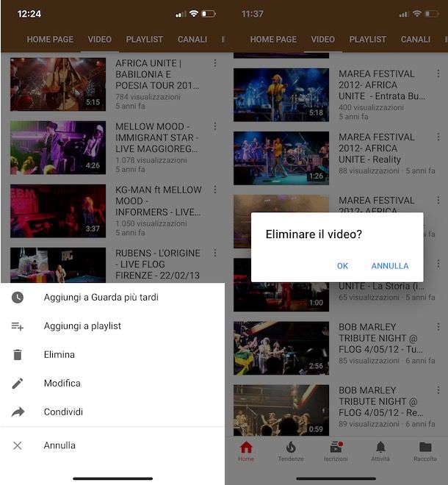Switch to VIDEO tab on left screen
Viewport: 448px width, 485px height.
tap(100, 40)
